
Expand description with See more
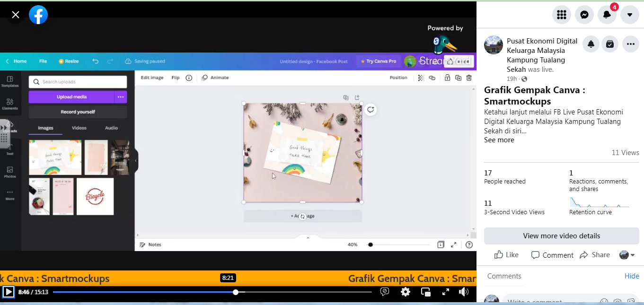point(499,140)
